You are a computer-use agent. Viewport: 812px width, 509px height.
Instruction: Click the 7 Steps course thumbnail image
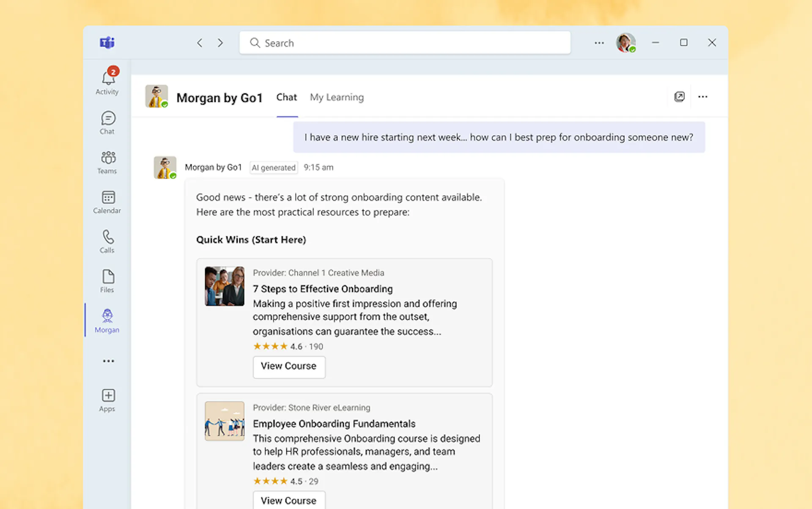225,286
